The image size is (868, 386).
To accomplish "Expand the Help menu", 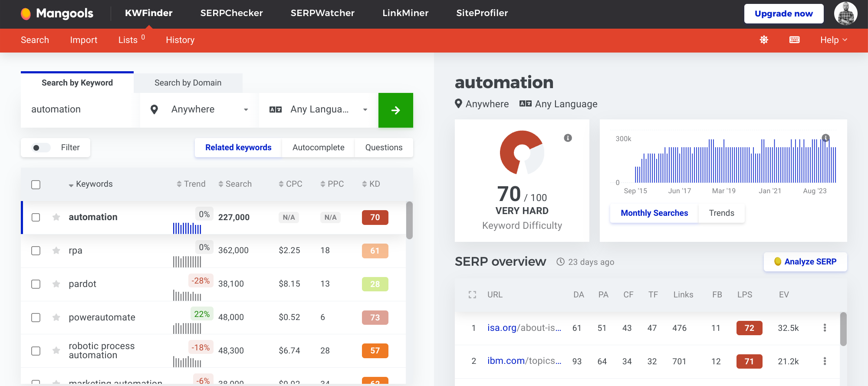I will tap(833, 40).
